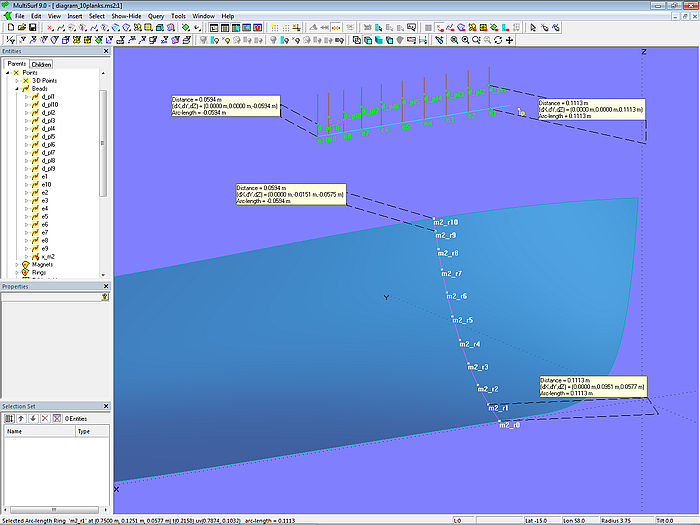Click the Rotate view circular arrow icon
This screenshot has height=525, width=700.
point(497,40)
